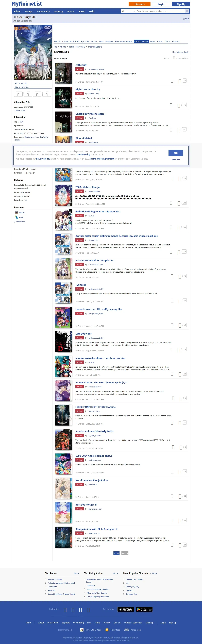Open the All category dropdown in search
Viewport: 202px width, 644px height.
[x=128, y=11]
